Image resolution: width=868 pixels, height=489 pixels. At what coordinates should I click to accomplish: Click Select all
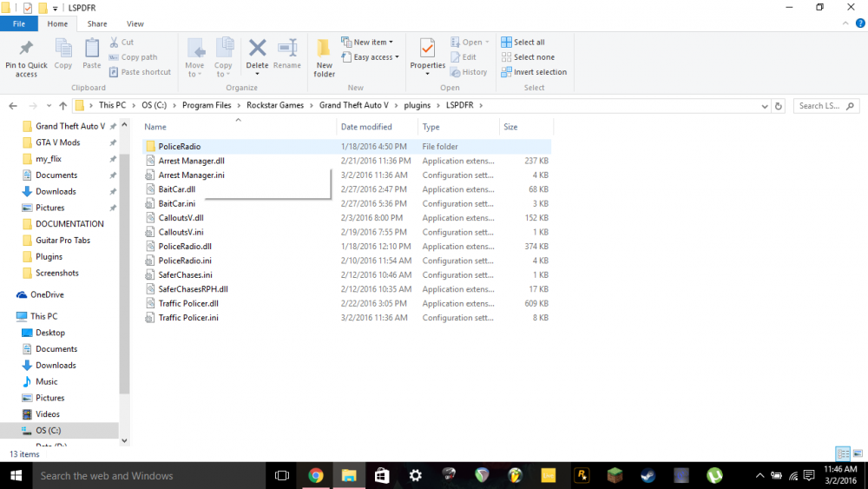pyautogui.click(x=523, y=42)
